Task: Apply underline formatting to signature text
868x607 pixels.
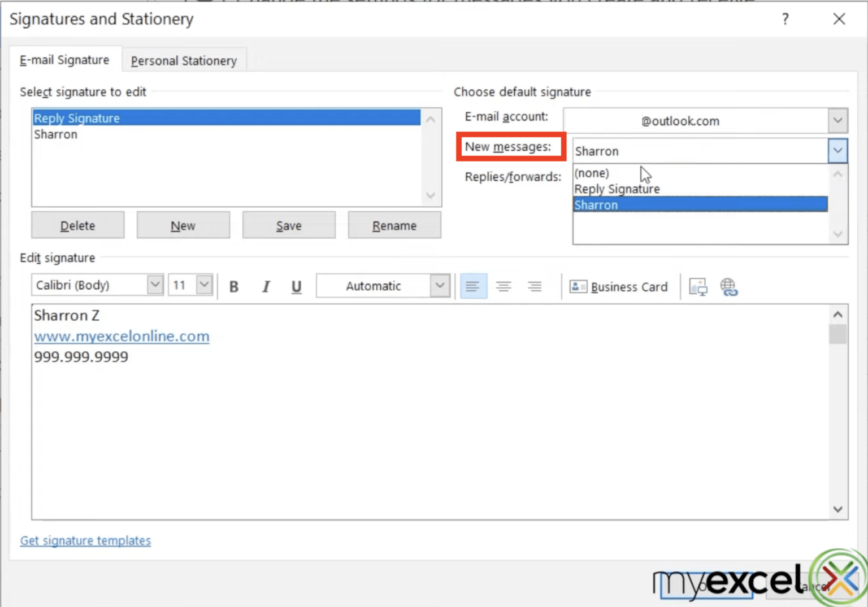Action: (296, 286)
